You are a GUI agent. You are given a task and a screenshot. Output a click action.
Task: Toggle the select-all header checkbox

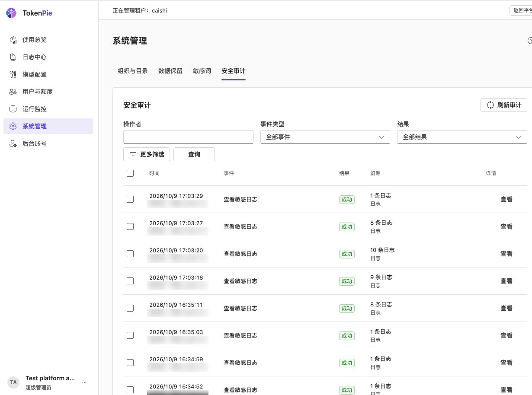coord(130,173)
